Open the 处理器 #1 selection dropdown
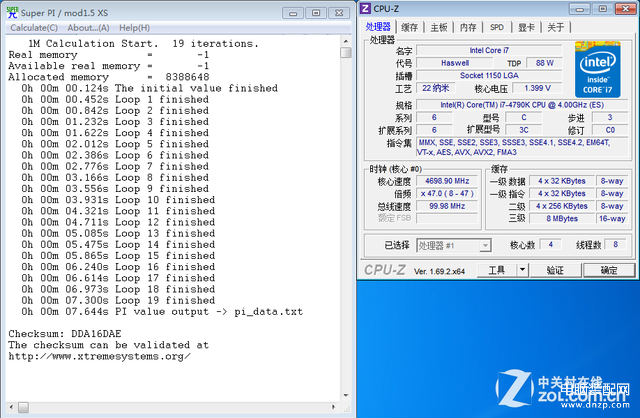This screenshot has width=640, height=418. tap(453, 245)
